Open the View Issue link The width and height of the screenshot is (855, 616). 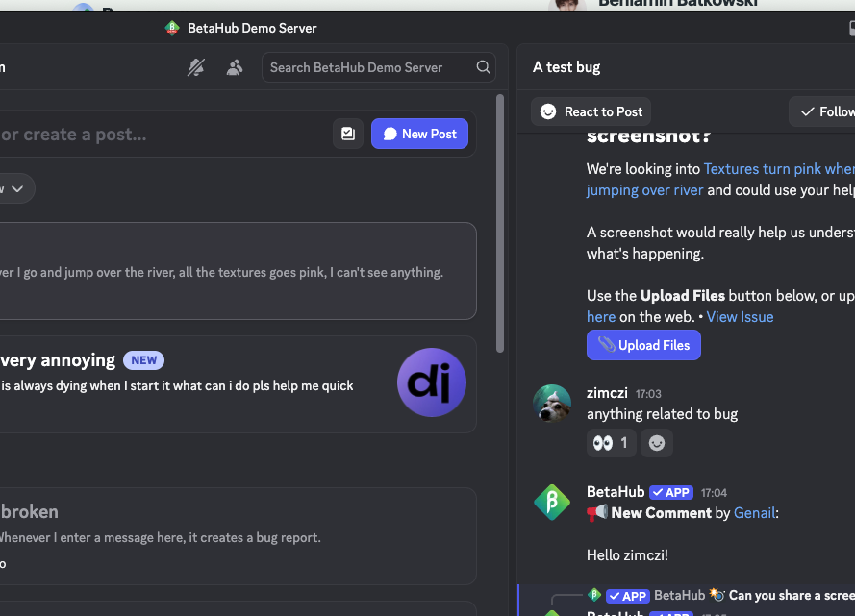coord(740,317)
